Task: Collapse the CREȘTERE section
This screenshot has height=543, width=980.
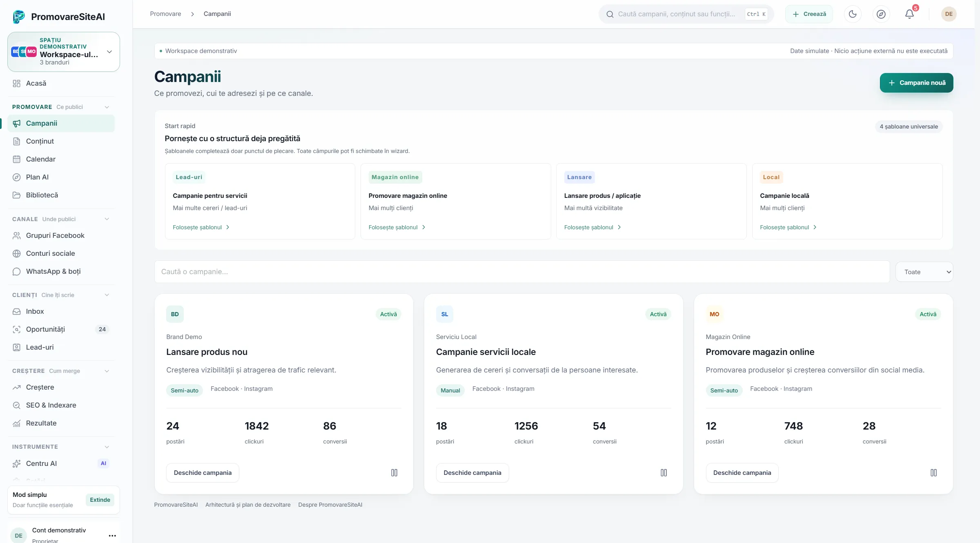Action: click(x=107, y=371)
